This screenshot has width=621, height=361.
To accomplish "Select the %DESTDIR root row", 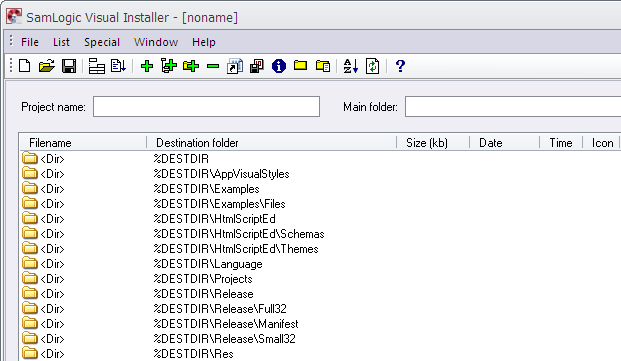I will click(320, 159).
